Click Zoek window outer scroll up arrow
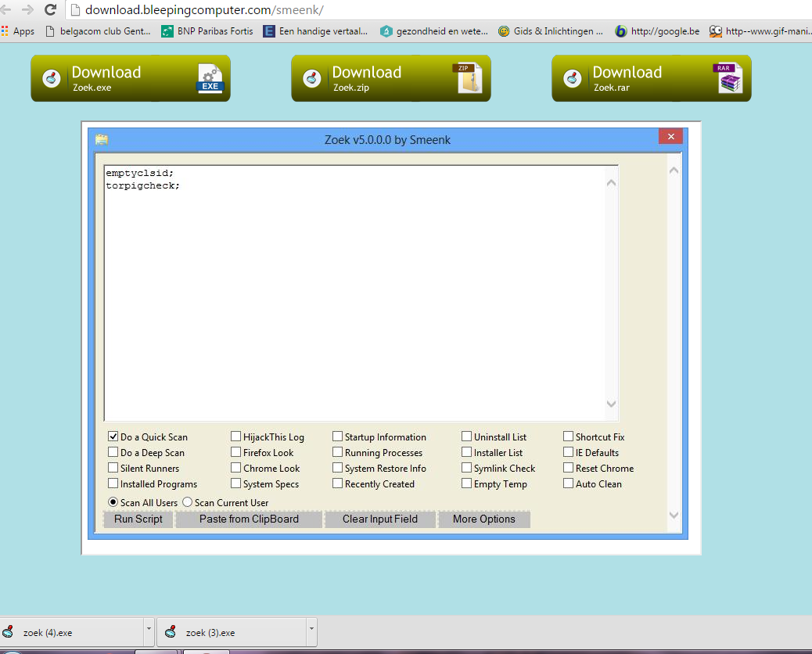The height and width of the screenshot is (654, 812). [x=674, y=171]
